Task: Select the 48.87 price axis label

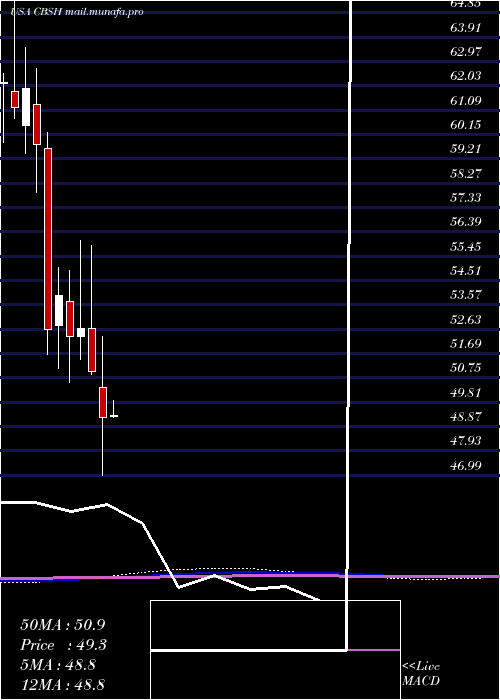Action: pos(467,416)
